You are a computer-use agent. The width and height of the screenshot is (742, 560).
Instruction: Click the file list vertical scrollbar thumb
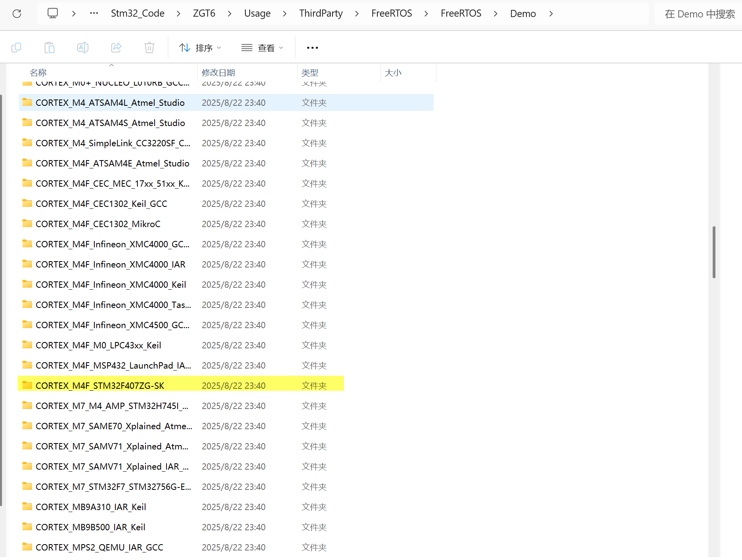click(714, 252)
